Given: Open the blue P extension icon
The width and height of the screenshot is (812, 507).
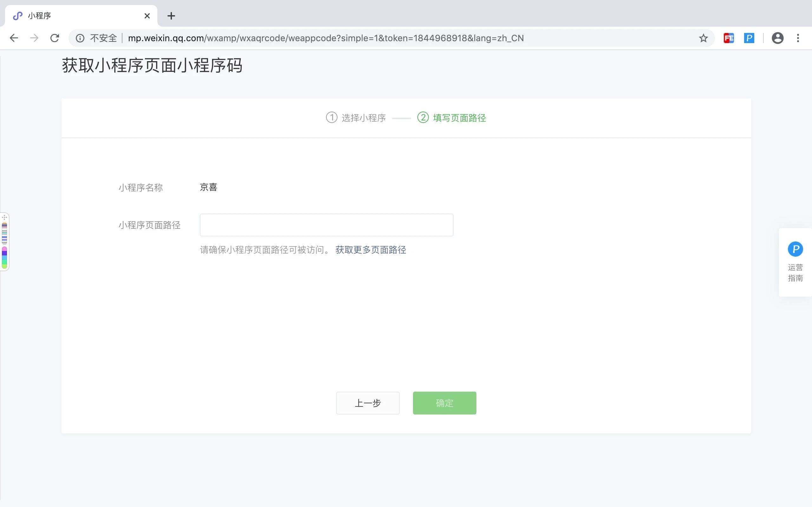Looking at the screenshot, I should click(x=749, y=38).
